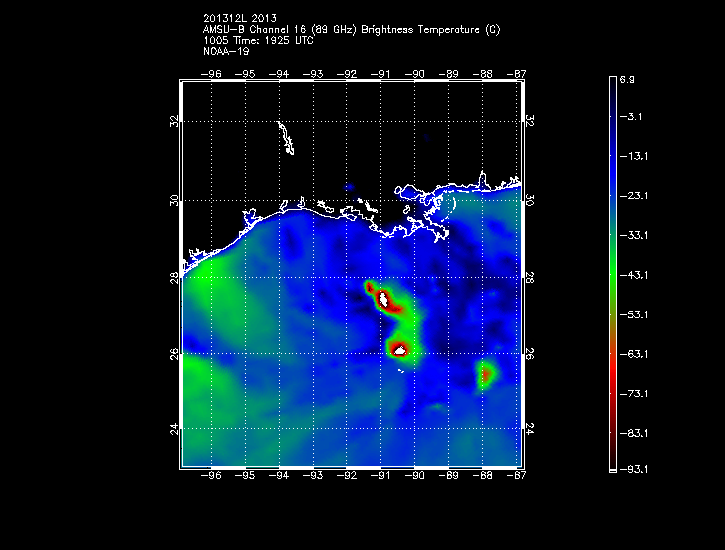Viewport: 725px width, 550px height.
Task: Click the 30 latitude label on right axis
Action: 529,200
